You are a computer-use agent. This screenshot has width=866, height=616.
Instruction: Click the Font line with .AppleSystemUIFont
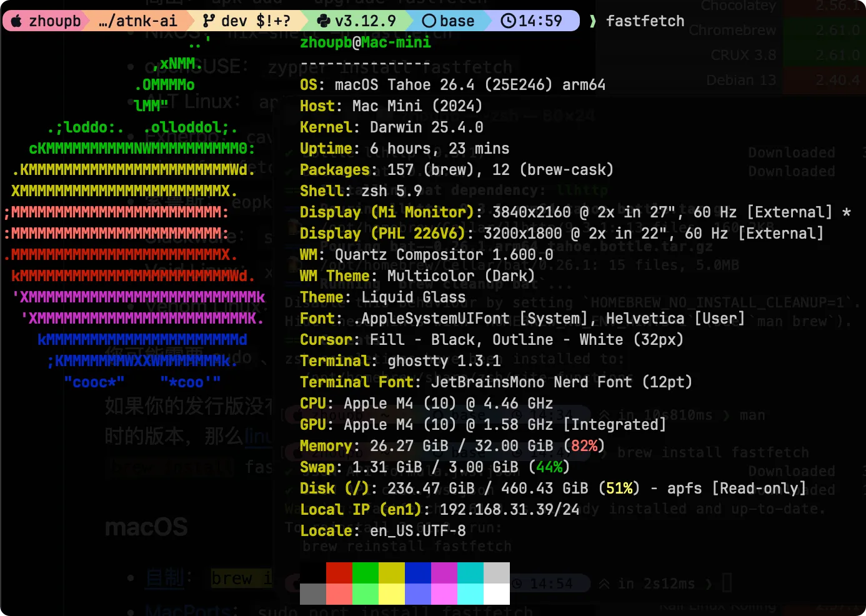point(523,318)
